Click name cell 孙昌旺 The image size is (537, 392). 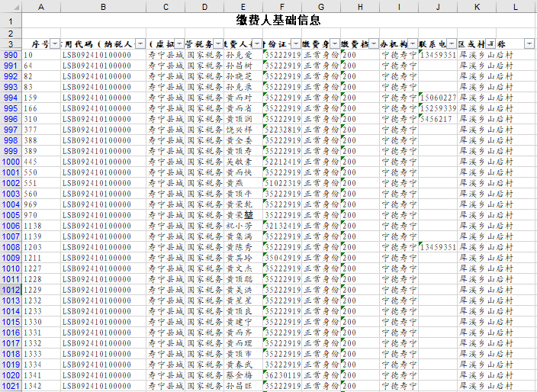(x=243, y=386)
